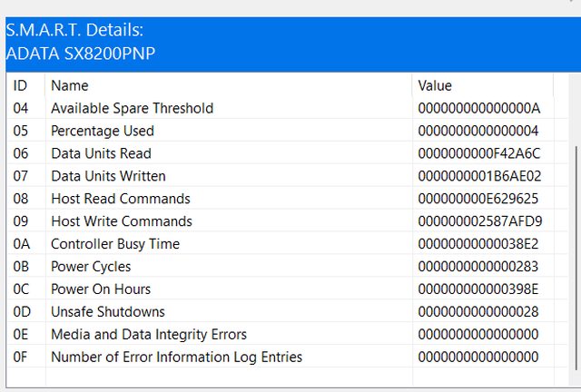The height and width of the screenshot is (392, 581).
Task: Click the Value column header
Action: click(x=435, y=85)
